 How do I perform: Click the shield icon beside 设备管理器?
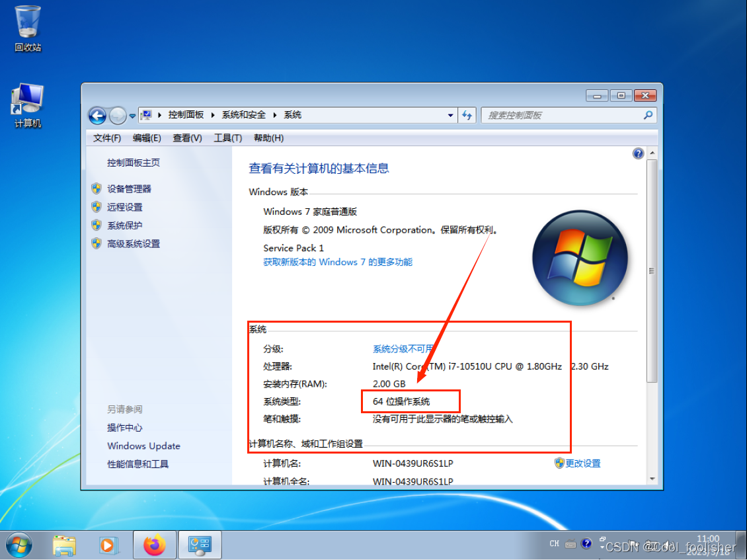97,188
